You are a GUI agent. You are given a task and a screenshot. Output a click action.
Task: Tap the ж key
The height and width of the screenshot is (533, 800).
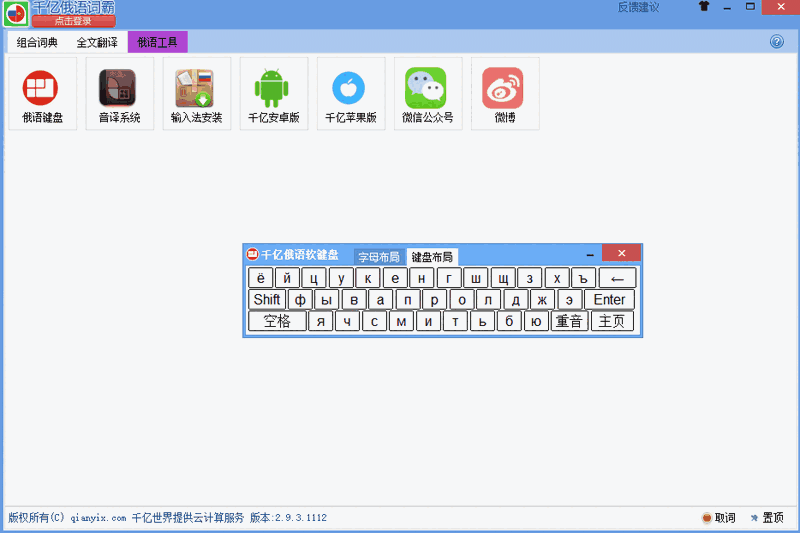point(542,299)
